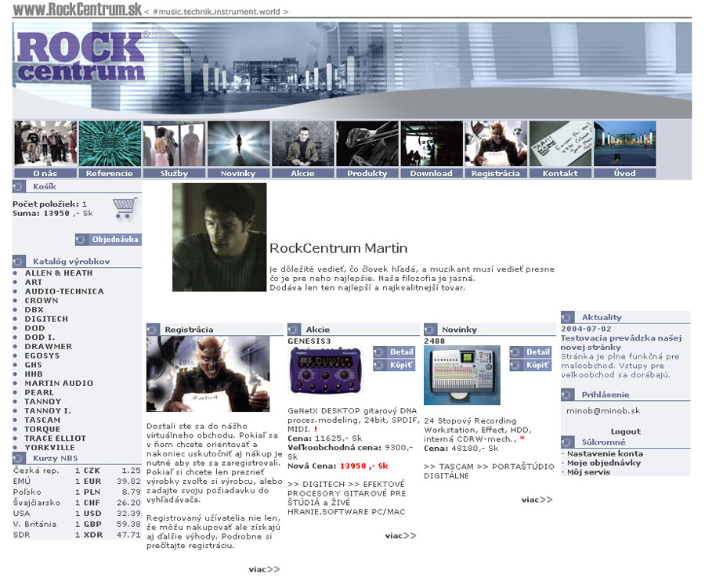Screen dimensions: 705x588
Task: Open the Referencie menu item
Action: (110, 173)
